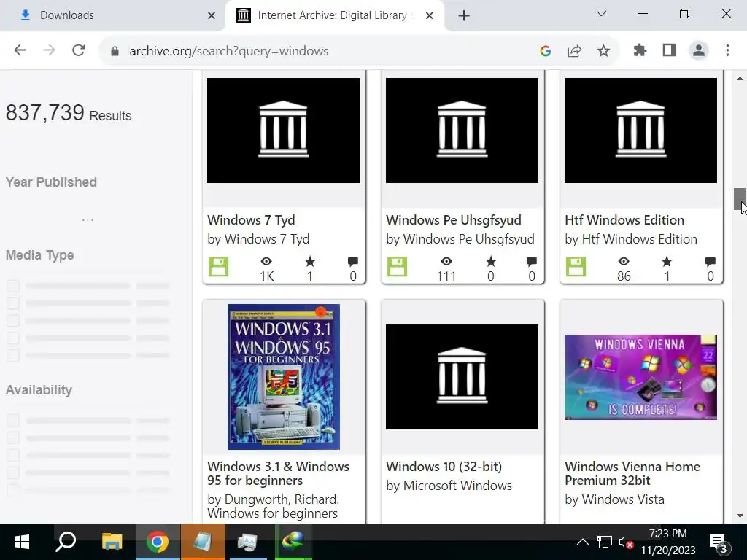Open Windows Vienna Home Premium 32bit title
Image resolution: width=747 pixels, height=560 pixels.
pyautogui.click(x=632, y=473)
